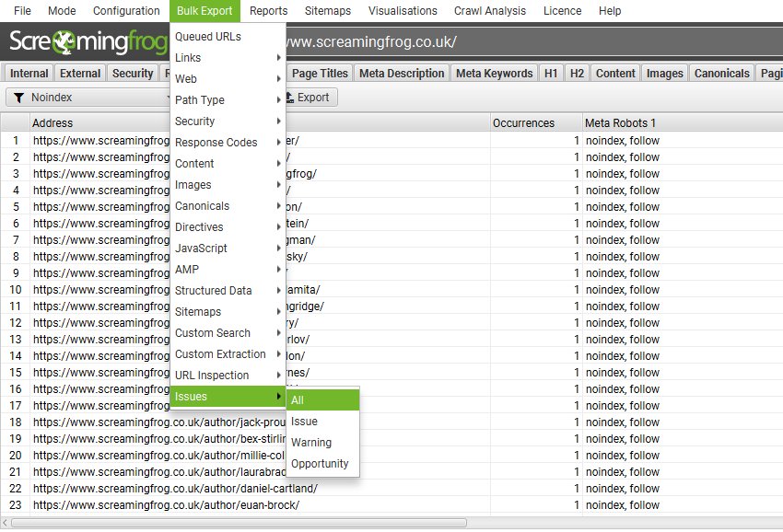Switch to the External tab

(80, 74)
